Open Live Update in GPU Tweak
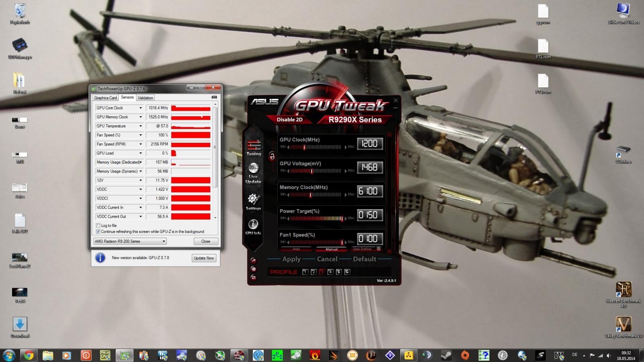This screenshot has height=362, width=644. tap(253, 173)
